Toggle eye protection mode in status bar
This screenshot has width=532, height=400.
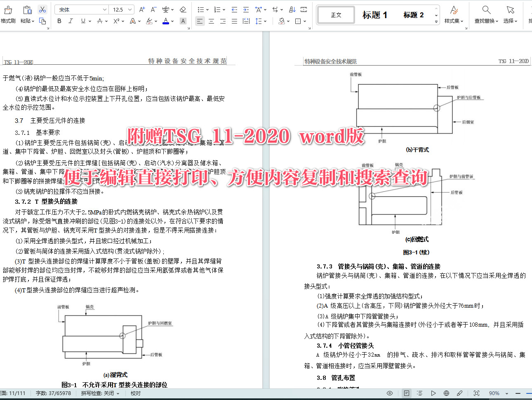390,393
